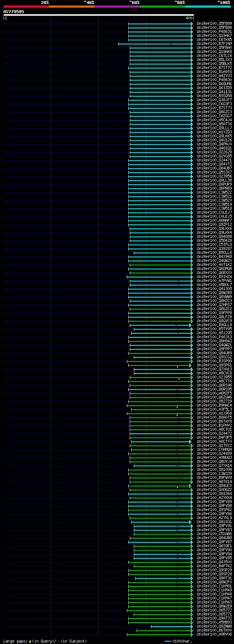Image resolution: width=234 pixels, height=644 pixels.
Task: Open hit UniRef100_P48631
Action: click(214, 31)
